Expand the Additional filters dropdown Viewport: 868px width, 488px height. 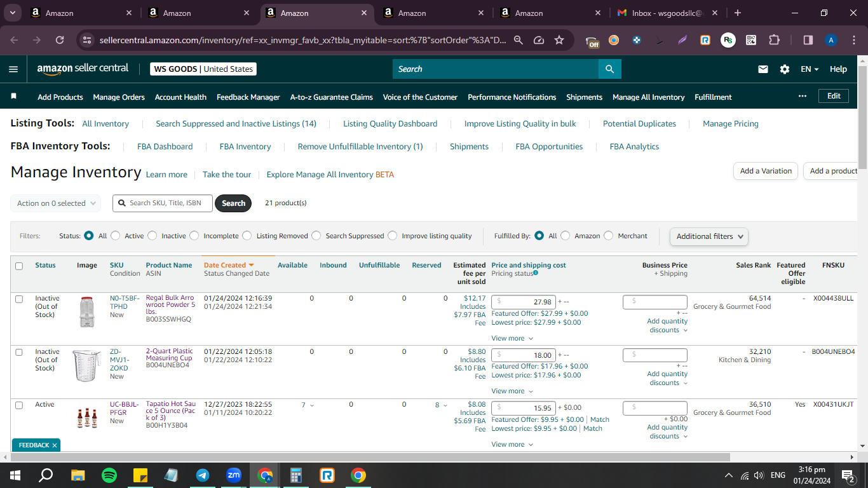(x=709, y=236)
